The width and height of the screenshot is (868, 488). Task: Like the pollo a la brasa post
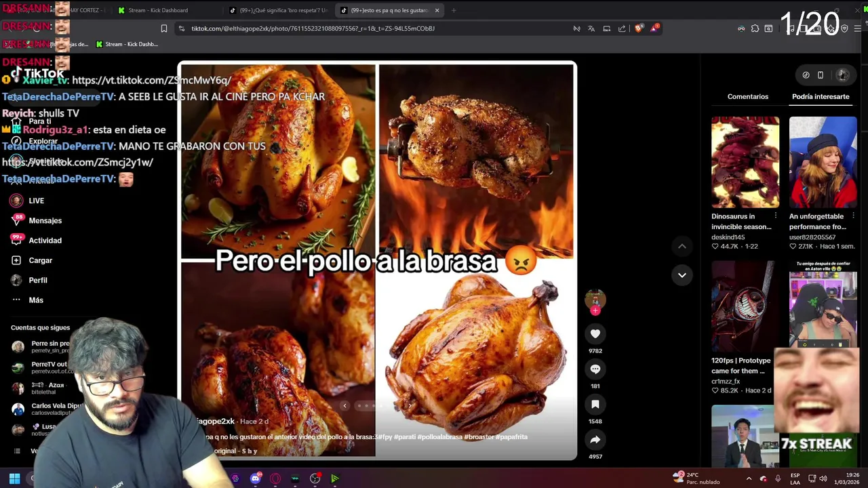pos(595,333)
